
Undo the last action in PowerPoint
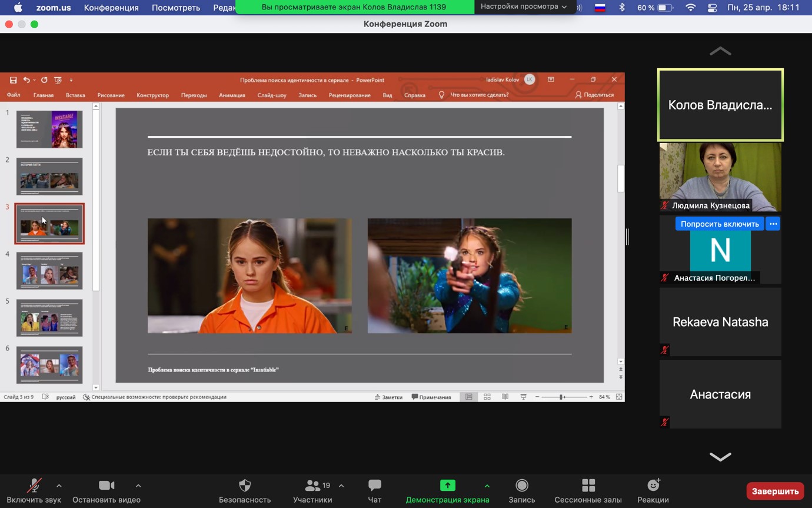click(26, 80)
